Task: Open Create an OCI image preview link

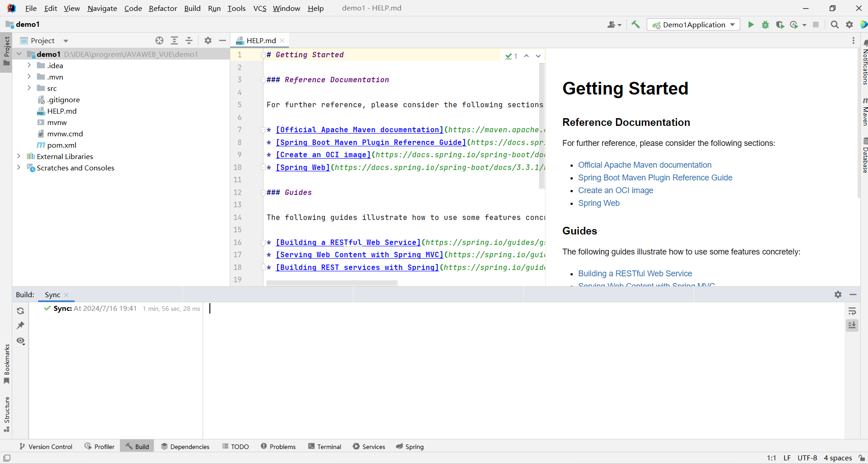Action: [x=615, y=190]
